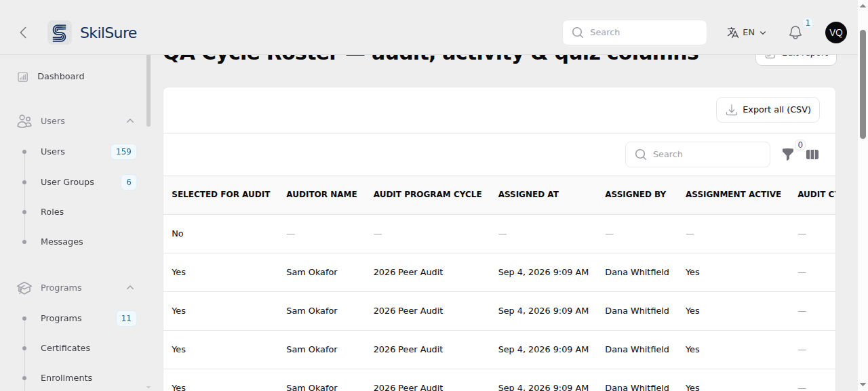Click the Selected For Audit column header

[x=221, y=194]
